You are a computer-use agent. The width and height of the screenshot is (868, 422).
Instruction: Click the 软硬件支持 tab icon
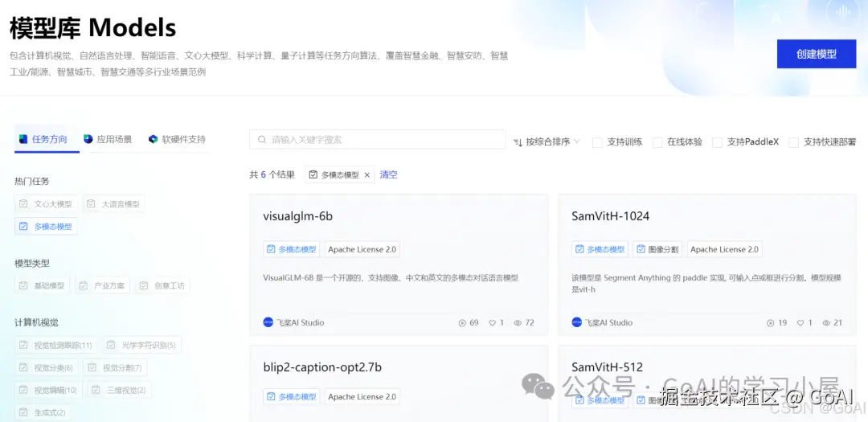(x=154, y=139)
